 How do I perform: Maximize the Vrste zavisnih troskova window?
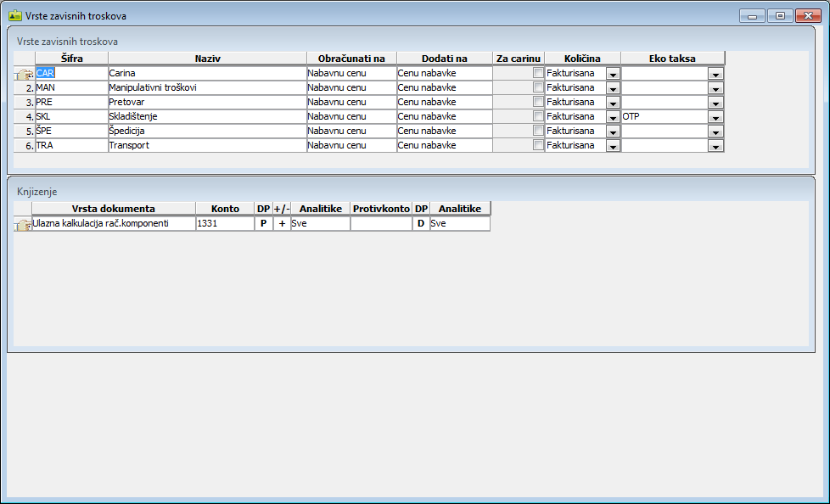779,16
